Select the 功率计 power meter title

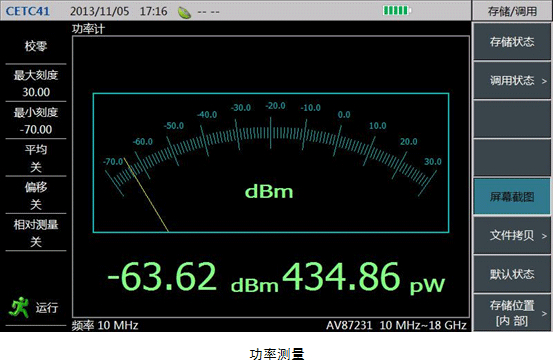89,29
